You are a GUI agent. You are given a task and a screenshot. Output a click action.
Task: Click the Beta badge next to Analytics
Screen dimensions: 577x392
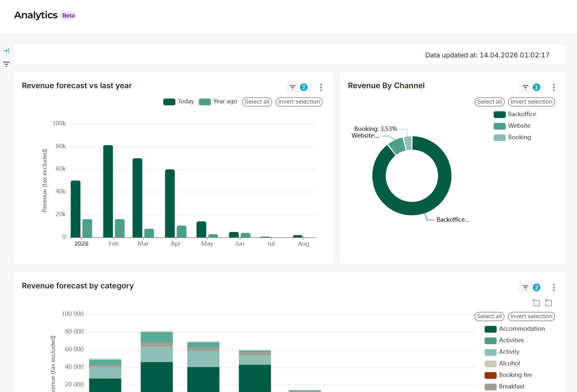[68, 15]
